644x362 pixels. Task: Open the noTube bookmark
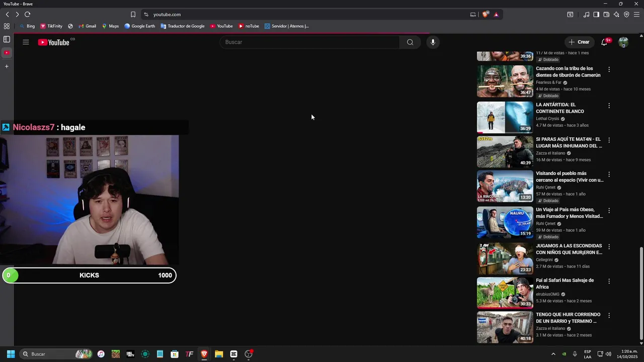pos(249,26)
